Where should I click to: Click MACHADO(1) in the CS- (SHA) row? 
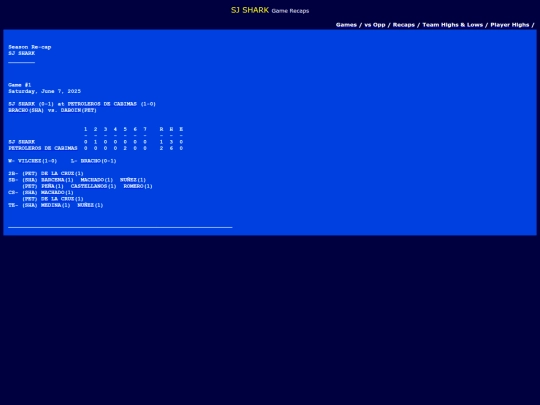point(57,192)
